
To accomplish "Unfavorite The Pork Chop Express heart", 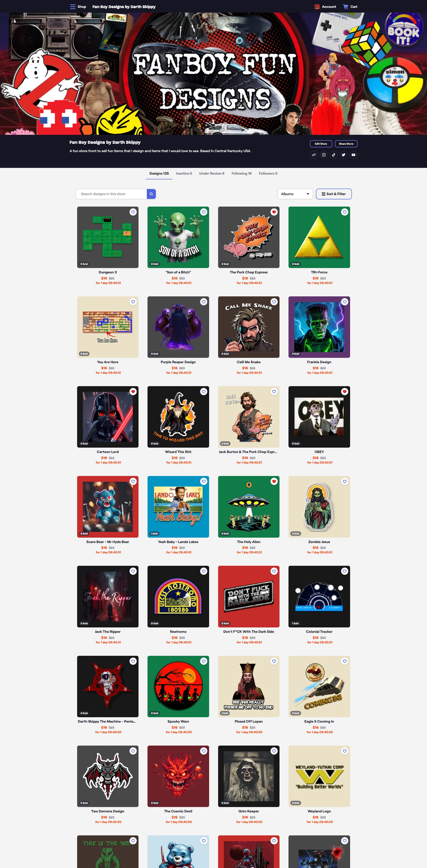I will pos(274,212).
